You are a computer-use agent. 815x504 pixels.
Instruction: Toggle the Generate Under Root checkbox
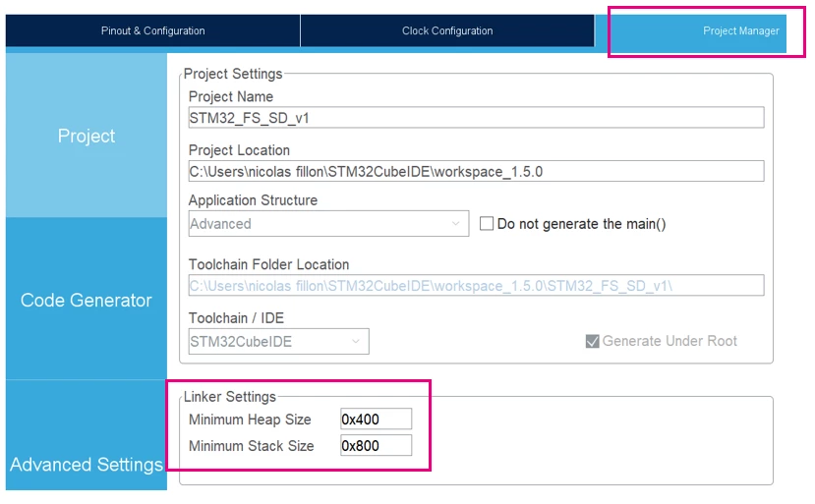point(593,341)
